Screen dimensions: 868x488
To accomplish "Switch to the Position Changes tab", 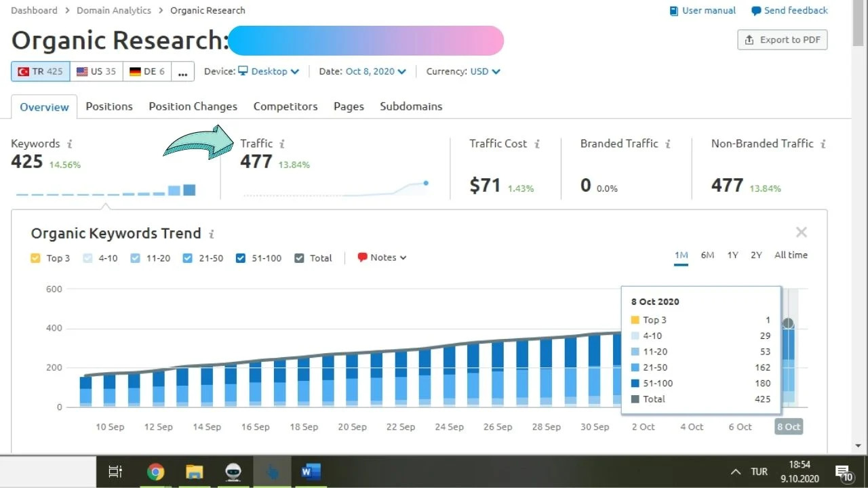I will (193, 106).
